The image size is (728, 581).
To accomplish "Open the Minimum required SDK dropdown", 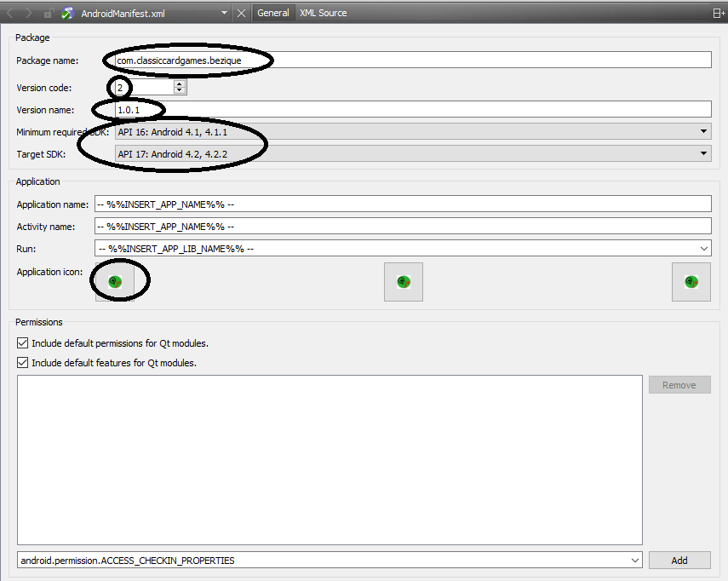I will click(x=703, y=130).
